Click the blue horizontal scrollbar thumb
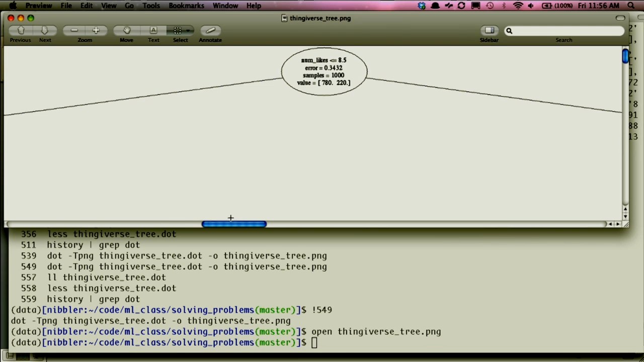644x362 pixels. 234,224
